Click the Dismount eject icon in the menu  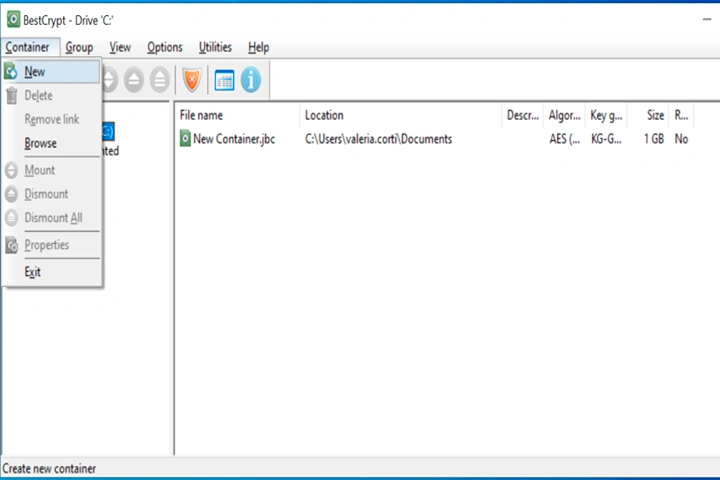(11, 194)
